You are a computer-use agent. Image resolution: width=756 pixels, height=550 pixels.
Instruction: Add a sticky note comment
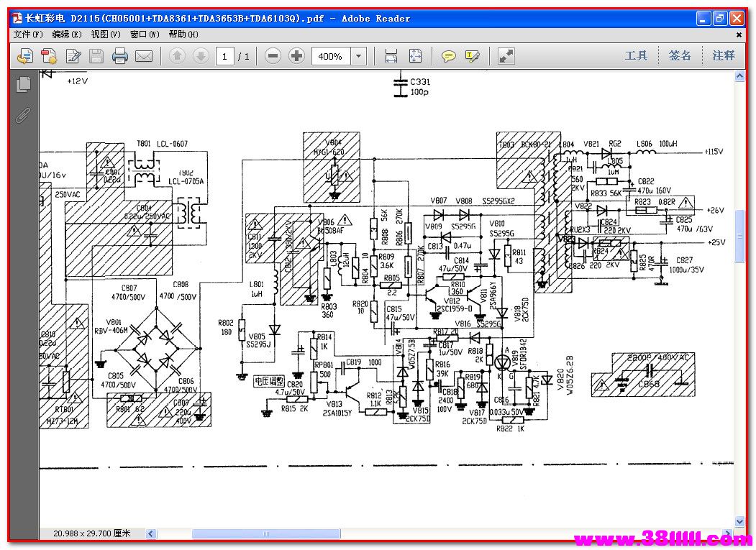[x=449, y=56]
